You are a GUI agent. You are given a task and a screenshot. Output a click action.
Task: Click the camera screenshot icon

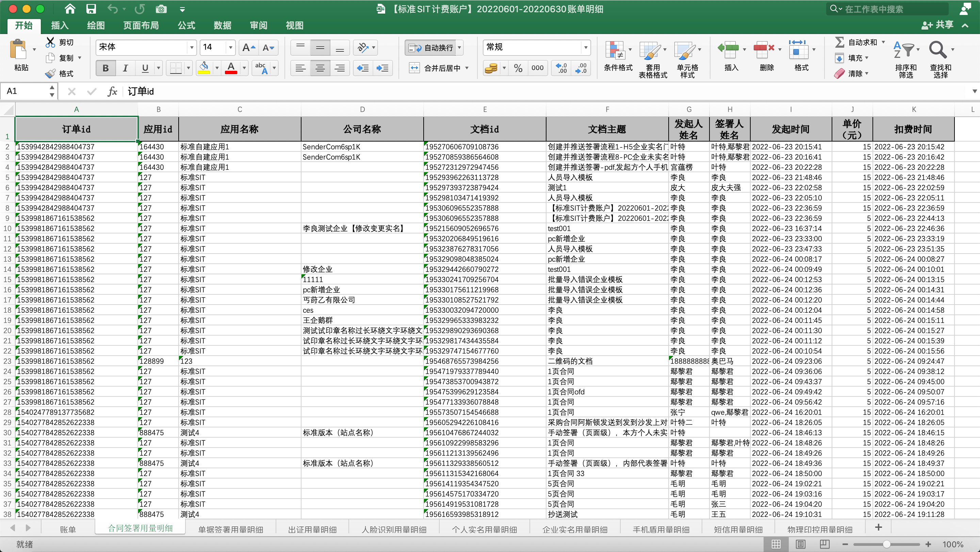click(161, 9)
